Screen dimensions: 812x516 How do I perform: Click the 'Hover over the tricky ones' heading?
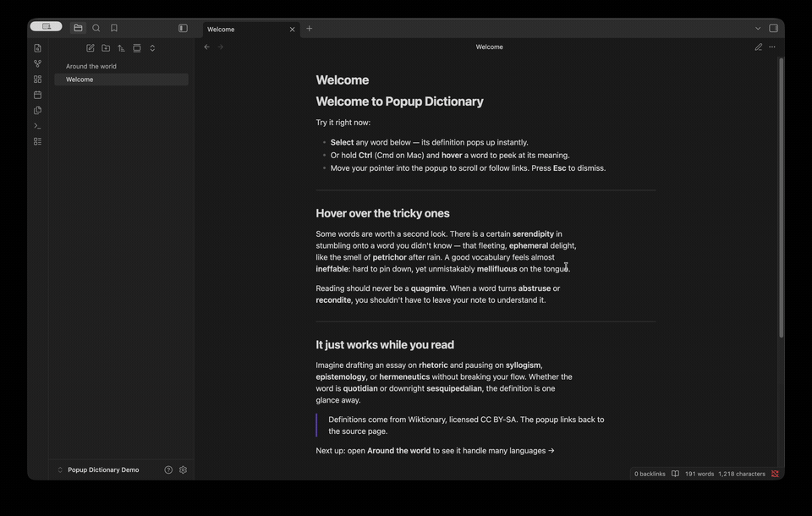[382, 213]
